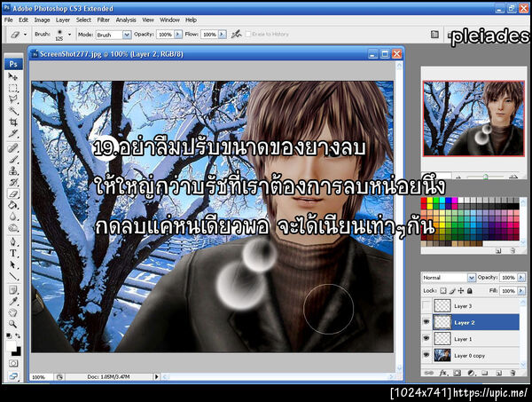The image size is (532, 402).
Task: Select the Clone Stamp tool
Action: point(13,170)
